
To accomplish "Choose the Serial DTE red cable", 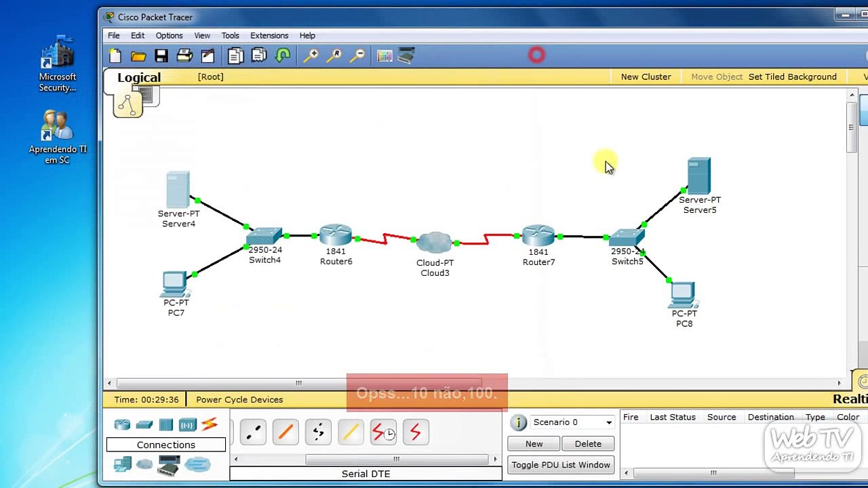I will (416, 432).
